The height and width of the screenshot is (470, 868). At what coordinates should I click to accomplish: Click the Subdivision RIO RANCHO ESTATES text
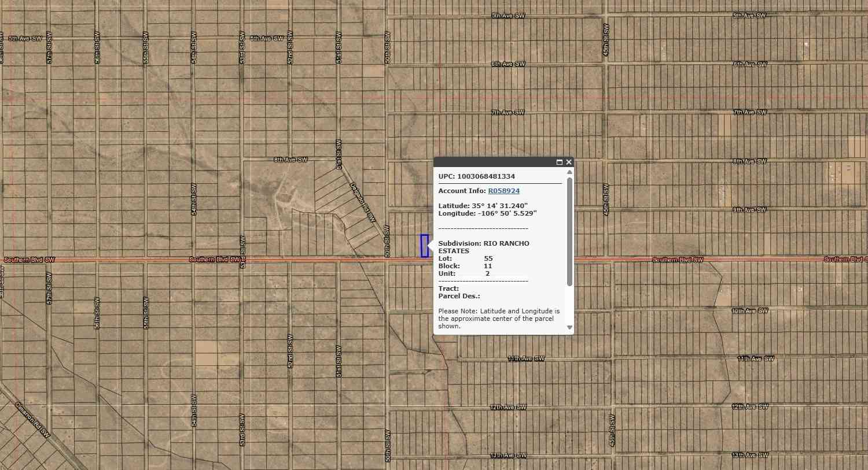(x=484, y=247)
